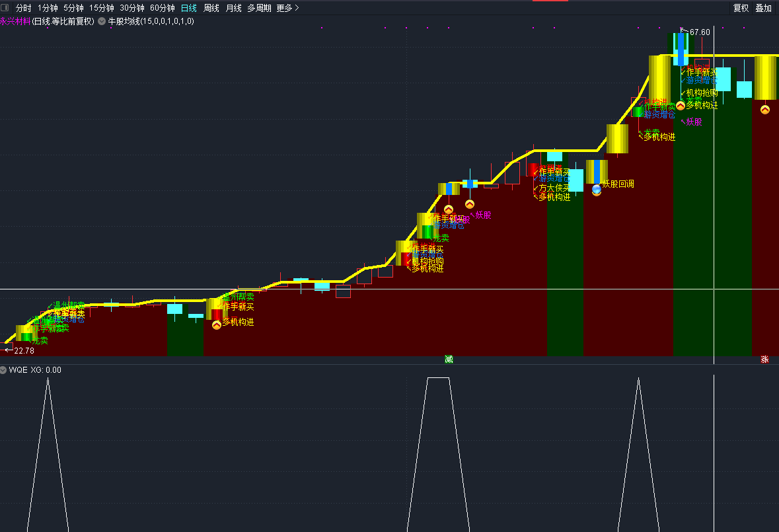This screenshot has width=779, height=532.
Task: Click the WQE XG: 0.00 indicator label
Action: [x=35, y=370]
